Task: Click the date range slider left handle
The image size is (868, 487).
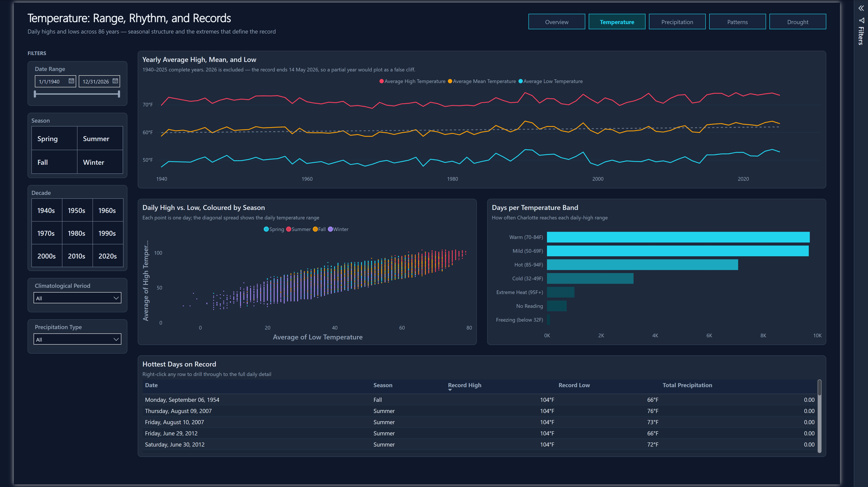Action: coord(35,94)
